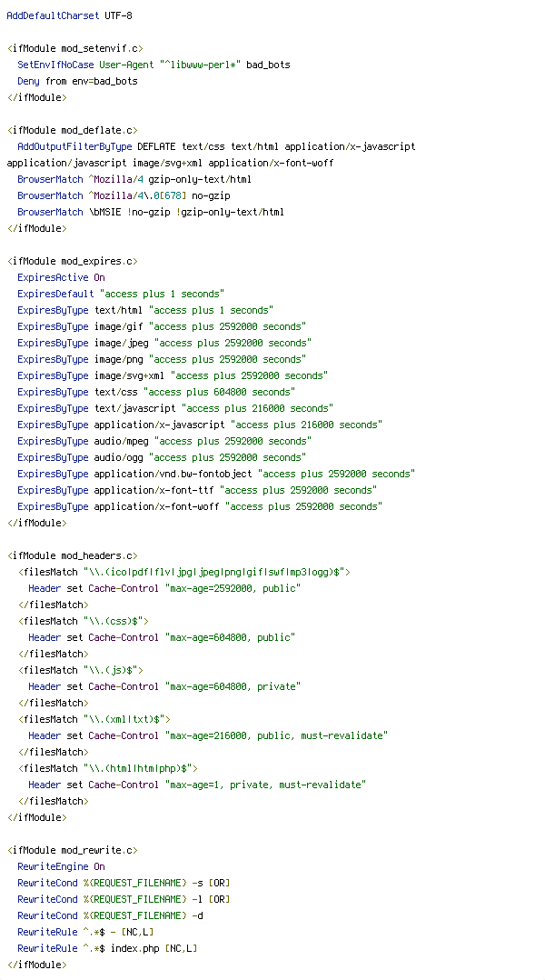
Task: Click the "max-age=604800, private" string
Action: click(x=233, y=686)
